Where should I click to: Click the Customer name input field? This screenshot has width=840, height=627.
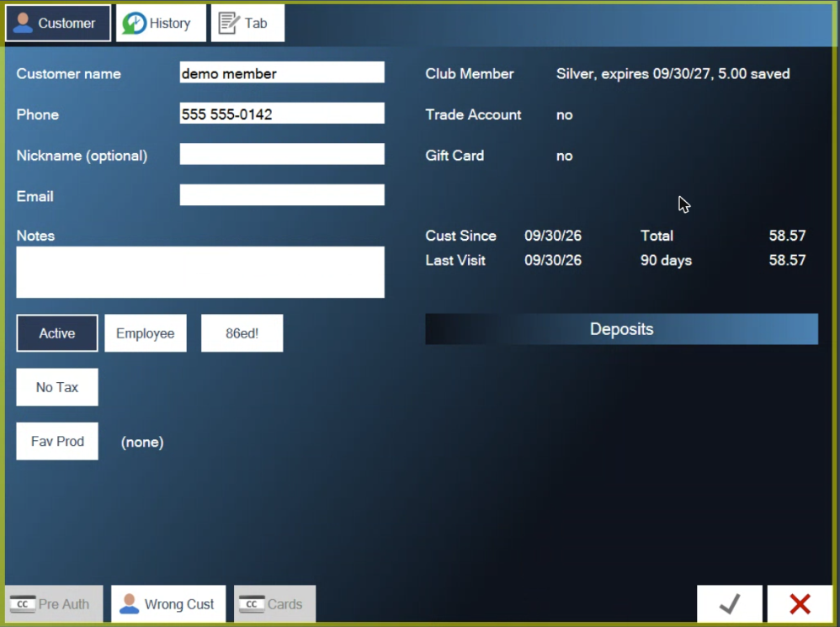coord(282,72)
